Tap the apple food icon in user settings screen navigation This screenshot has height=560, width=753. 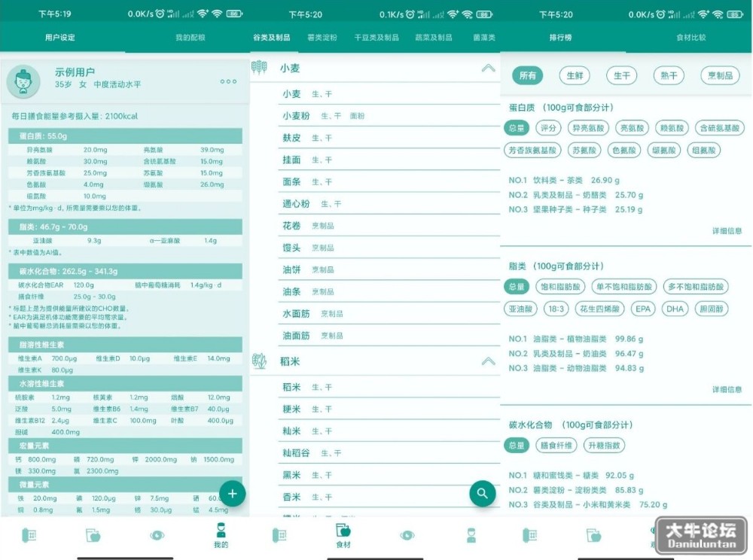click(93, 535)
